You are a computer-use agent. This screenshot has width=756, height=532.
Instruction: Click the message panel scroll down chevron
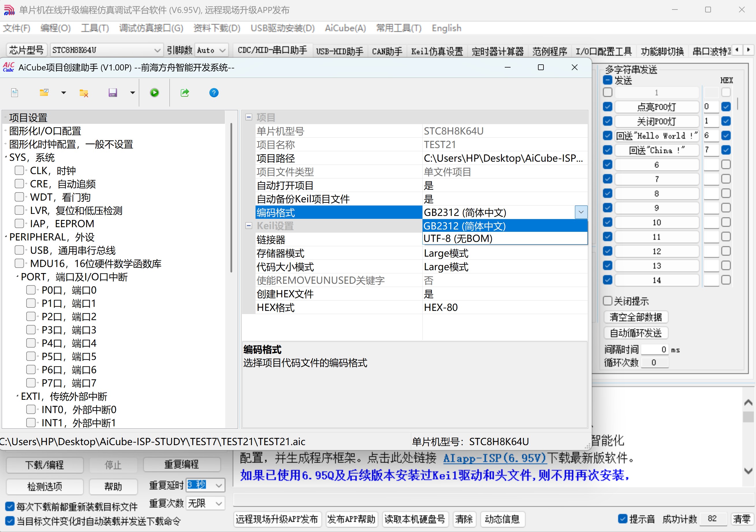click(748, 471)
